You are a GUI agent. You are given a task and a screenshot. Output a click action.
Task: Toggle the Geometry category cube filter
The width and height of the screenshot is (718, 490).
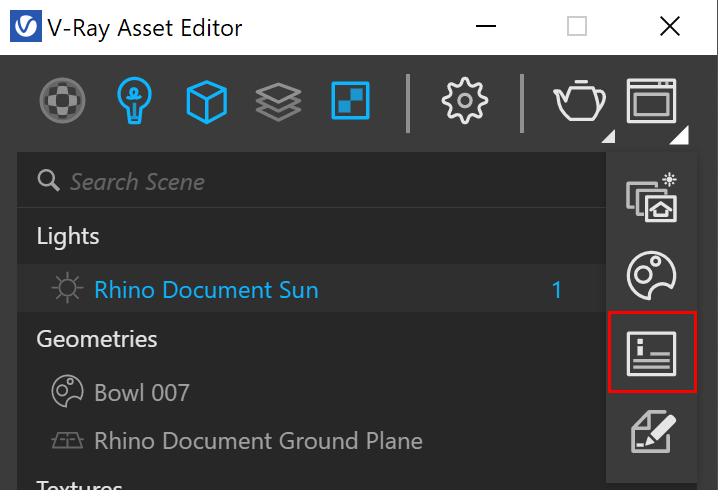tap(207, 102)
